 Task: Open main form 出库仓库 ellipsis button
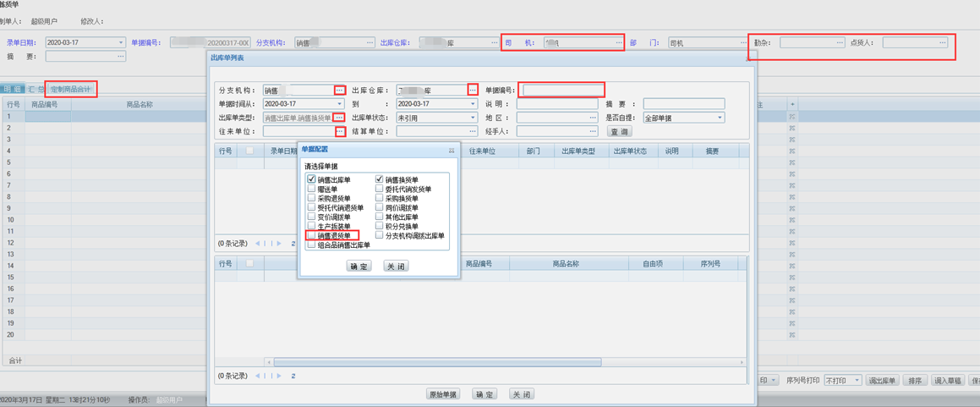tap(493, 42)
